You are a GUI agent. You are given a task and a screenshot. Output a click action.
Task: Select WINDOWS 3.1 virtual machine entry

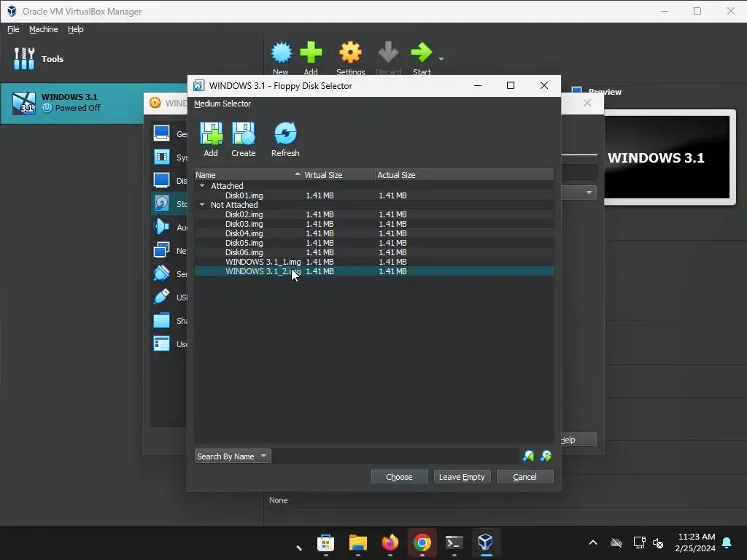[71, 103]
